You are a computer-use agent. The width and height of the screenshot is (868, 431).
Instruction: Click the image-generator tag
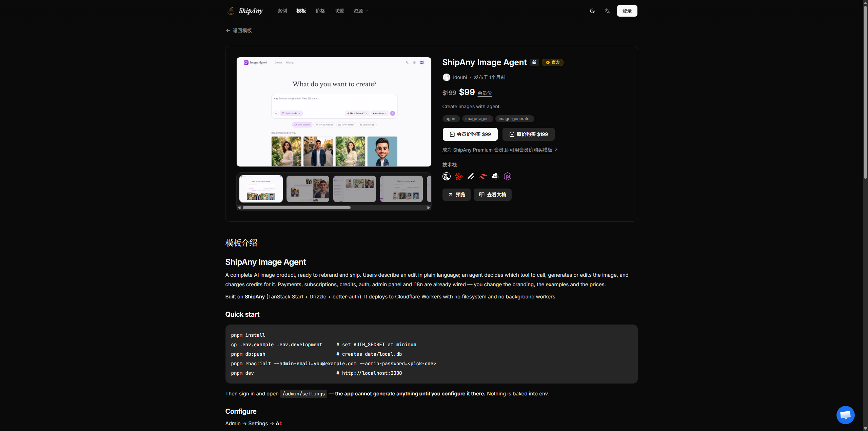pos(515,119)
